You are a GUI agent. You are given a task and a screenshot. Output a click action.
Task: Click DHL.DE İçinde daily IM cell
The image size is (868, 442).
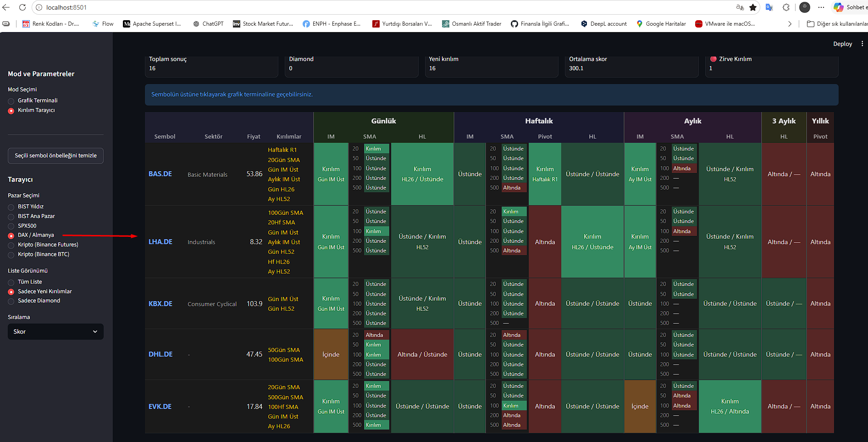pyautogui.click(x=331, y=354)
